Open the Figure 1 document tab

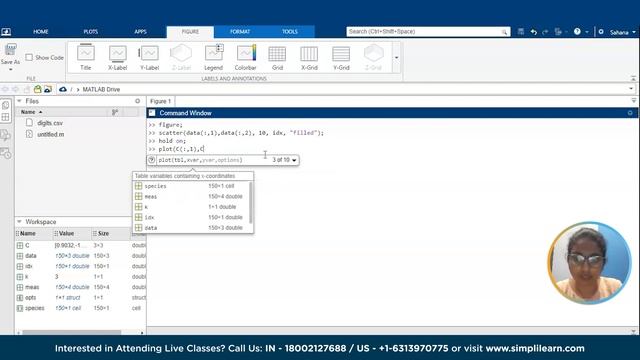click(x=160, y=101)
